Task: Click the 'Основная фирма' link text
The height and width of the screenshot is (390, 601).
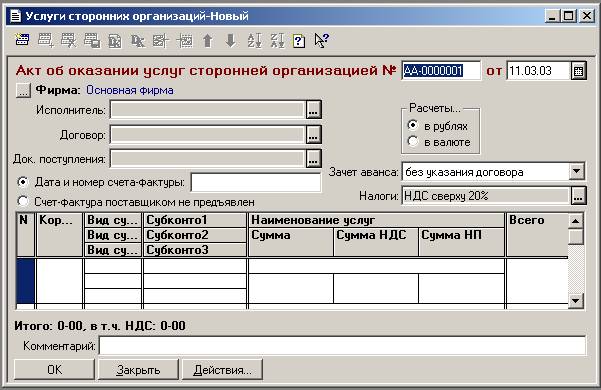Action: click(x=130, y=90)
